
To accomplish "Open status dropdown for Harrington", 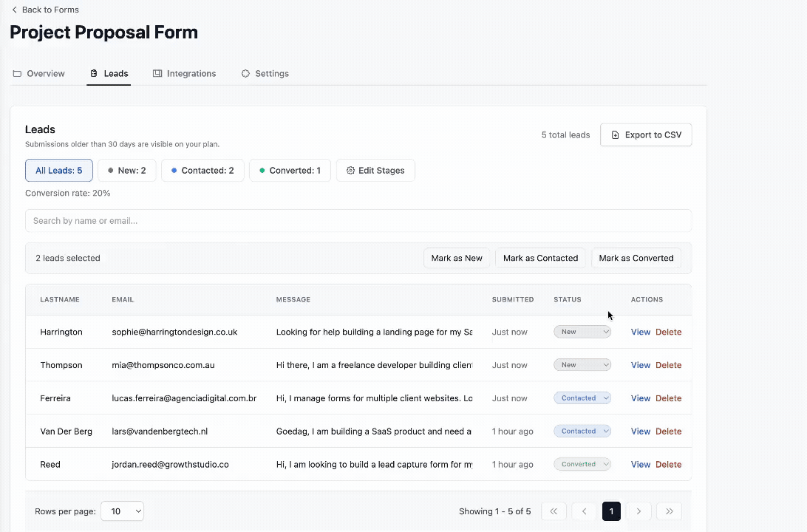I will click(582, 332).
